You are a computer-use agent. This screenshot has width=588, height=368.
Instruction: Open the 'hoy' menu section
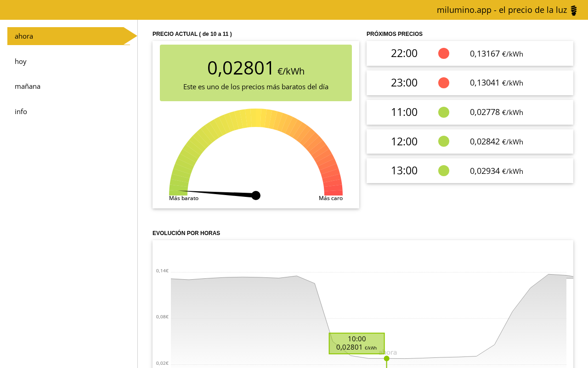[x=21, y=61]
